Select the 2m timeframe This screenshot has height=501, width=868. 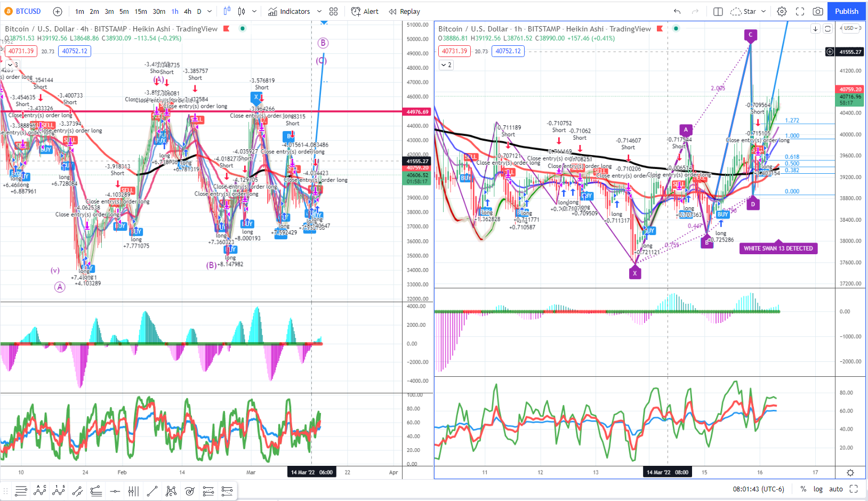[x=94, y=11]
